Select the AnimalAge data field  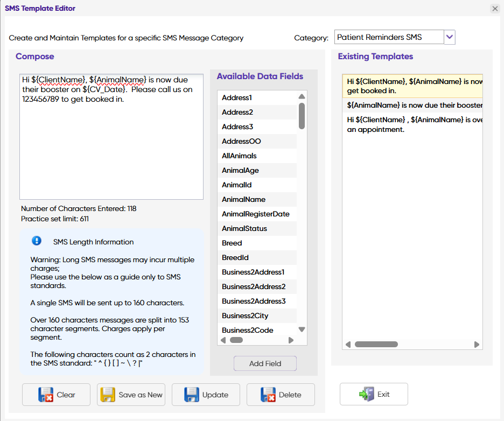coord(257,170)
